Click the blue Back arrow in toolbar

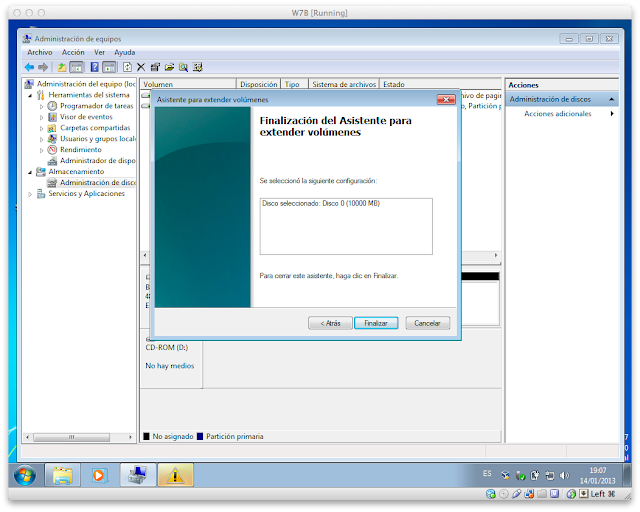click(29, 67)
